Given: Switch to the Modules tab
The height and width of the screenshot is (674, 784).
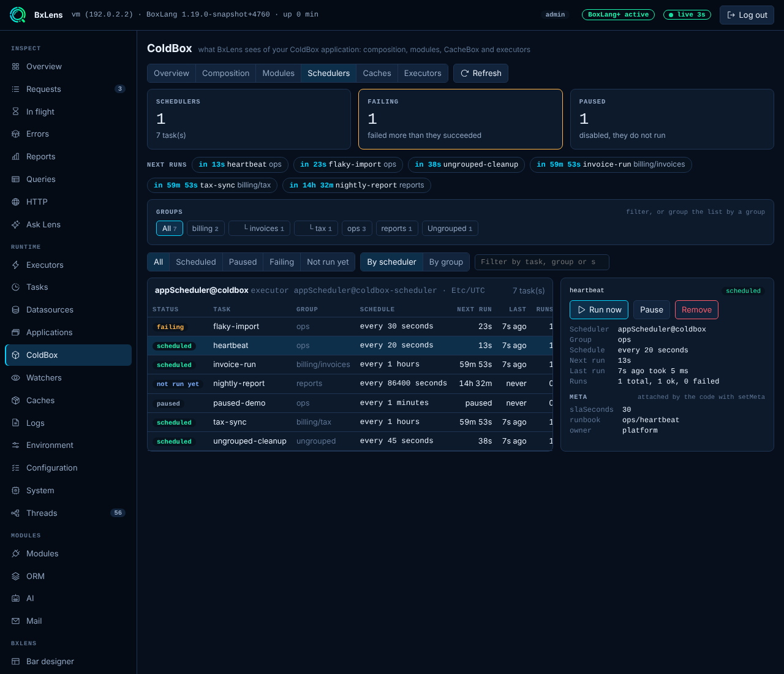Looking at the screenshot, I should (279, 74).
